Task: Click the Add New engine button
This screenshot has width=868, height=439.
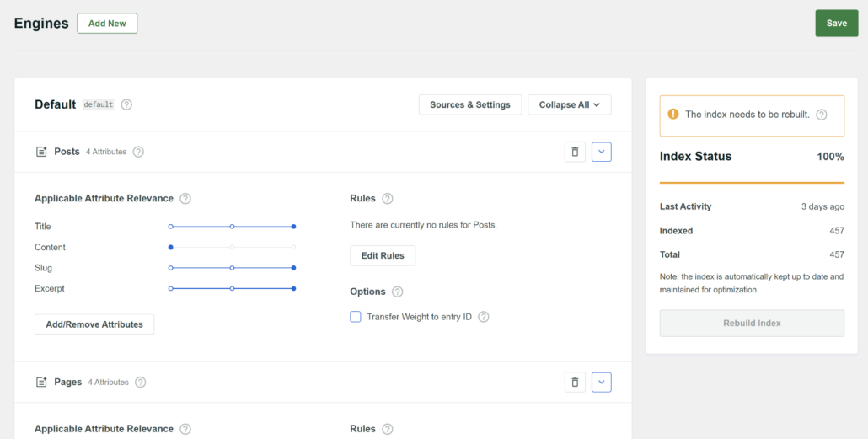Action: coord(107,24)
